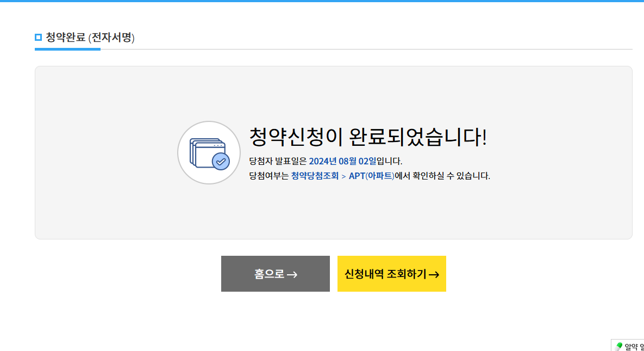Viewport: 644px width, 351px height.
Task: Click the blue date 2024년 08월 02일
Action: tap(343, 161)
